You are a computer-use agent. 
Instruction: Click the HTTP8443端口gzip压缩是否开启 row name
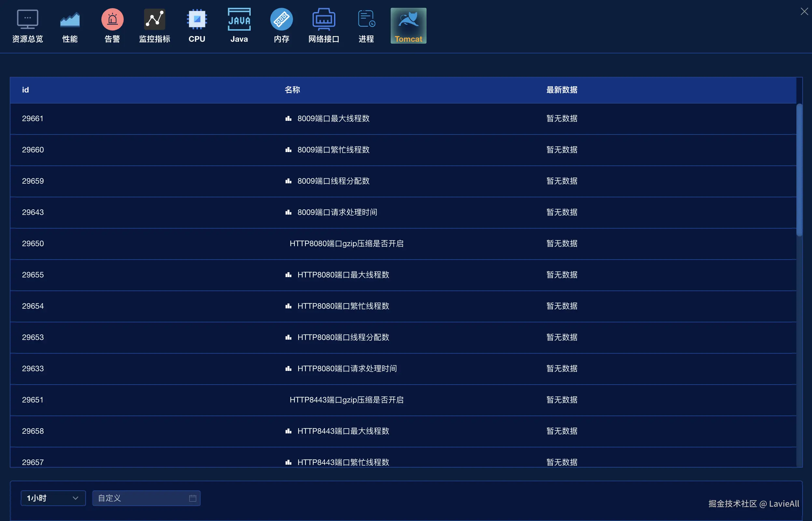(346, 400)
